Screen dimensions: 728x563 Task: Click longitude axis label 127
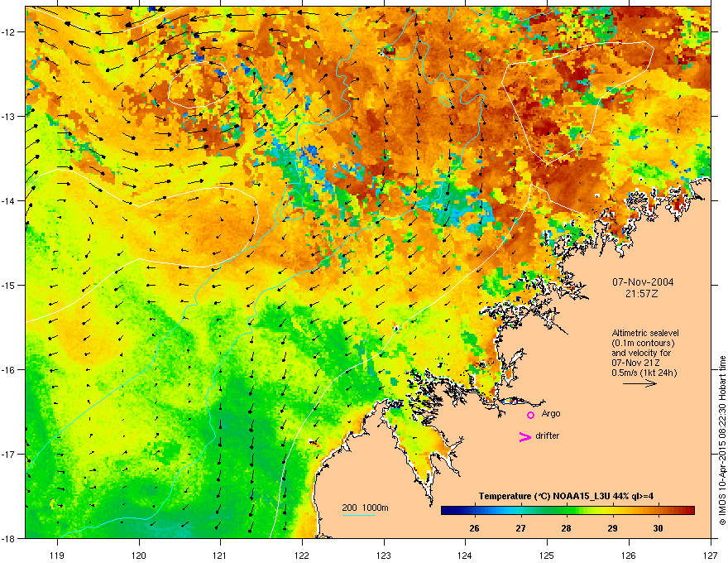coord(711,555)
